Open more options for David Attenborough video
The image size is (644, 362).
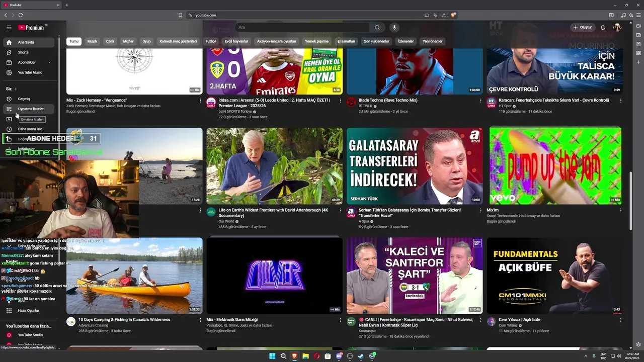click(x=340, y=210)
